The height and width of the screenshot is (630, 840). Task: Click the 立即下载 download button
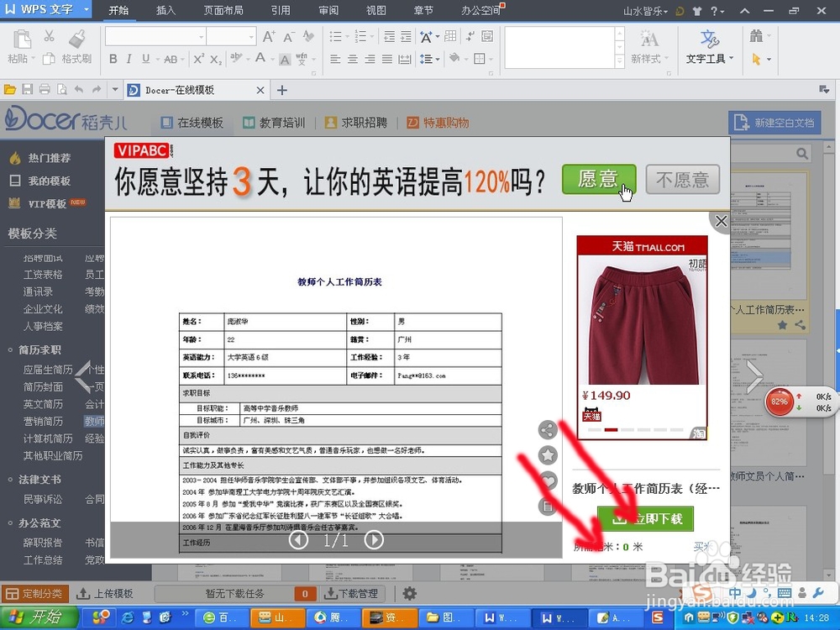pyautogui.click(x=645, y=518)
